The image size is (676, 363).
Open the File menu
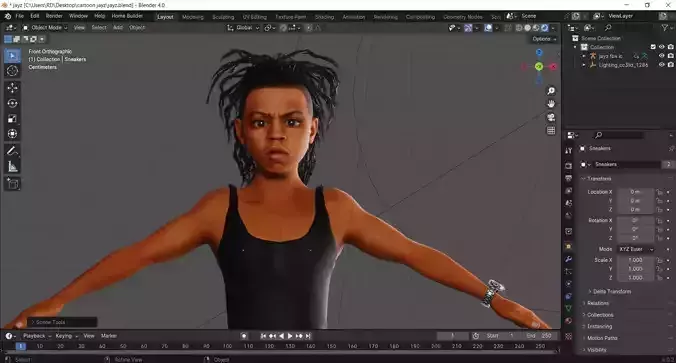[x=20, y=16]
